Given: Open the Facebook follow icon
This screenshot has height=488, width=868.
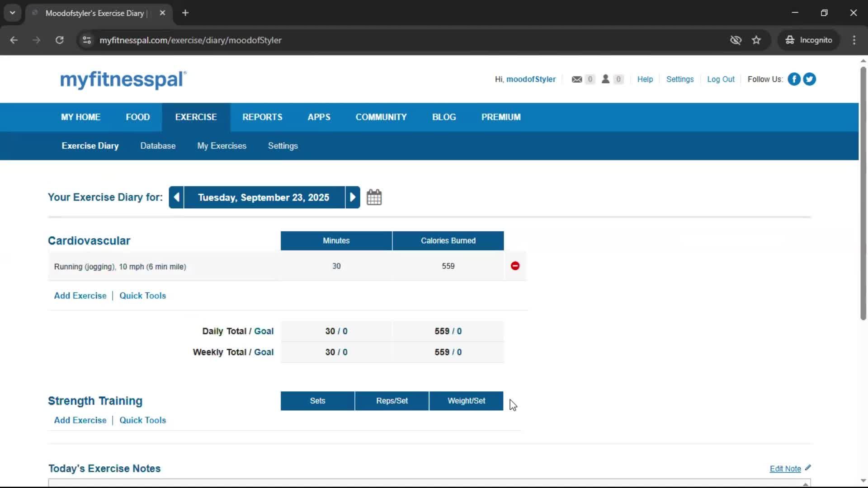Looking at the screenshot, I should (x=794, y=79).
